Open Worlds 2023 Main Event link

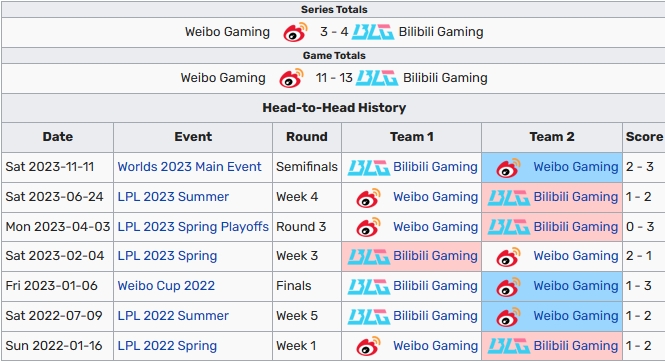tap(189, 167)
